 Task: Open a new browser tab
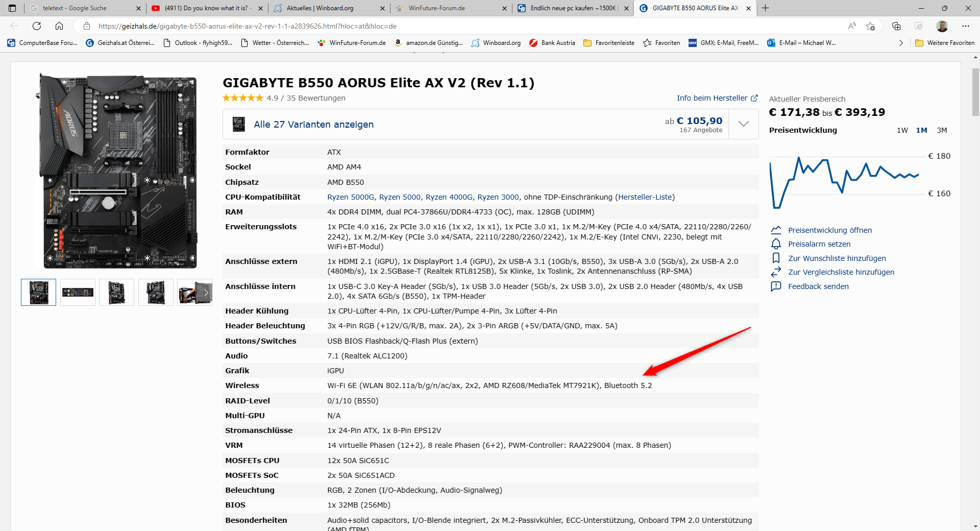click(x=766, y=8)
